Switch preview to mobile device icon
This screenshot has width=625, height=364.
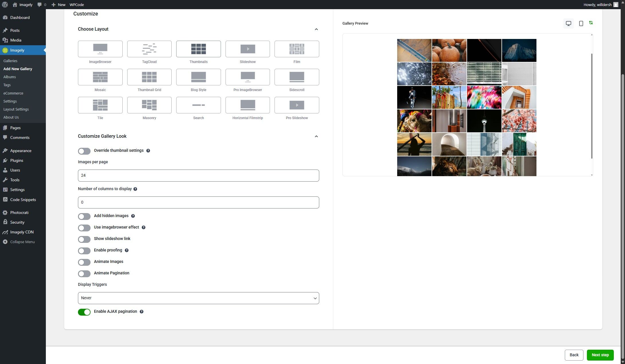pyautogui.click(x=581, y=23)
